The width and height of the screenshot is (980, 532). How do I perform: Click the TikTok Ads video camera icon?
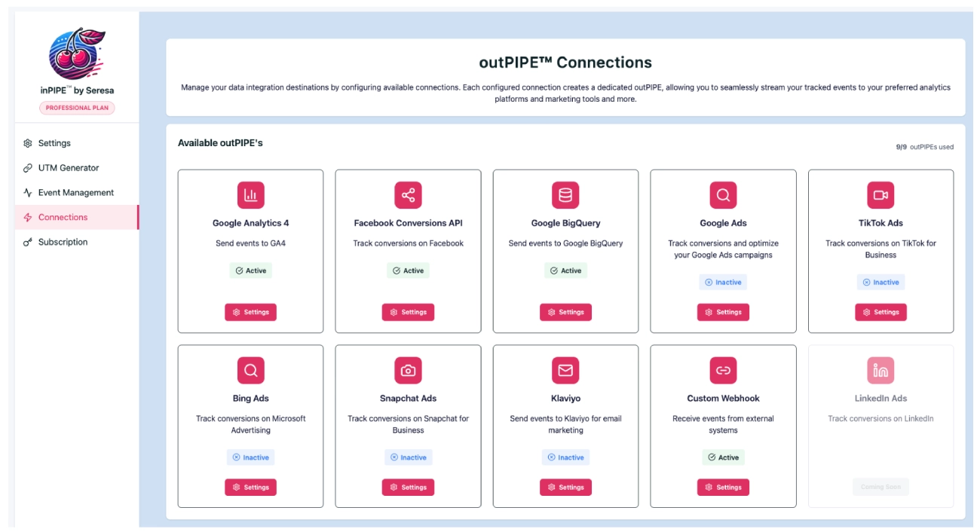(880, 195)
